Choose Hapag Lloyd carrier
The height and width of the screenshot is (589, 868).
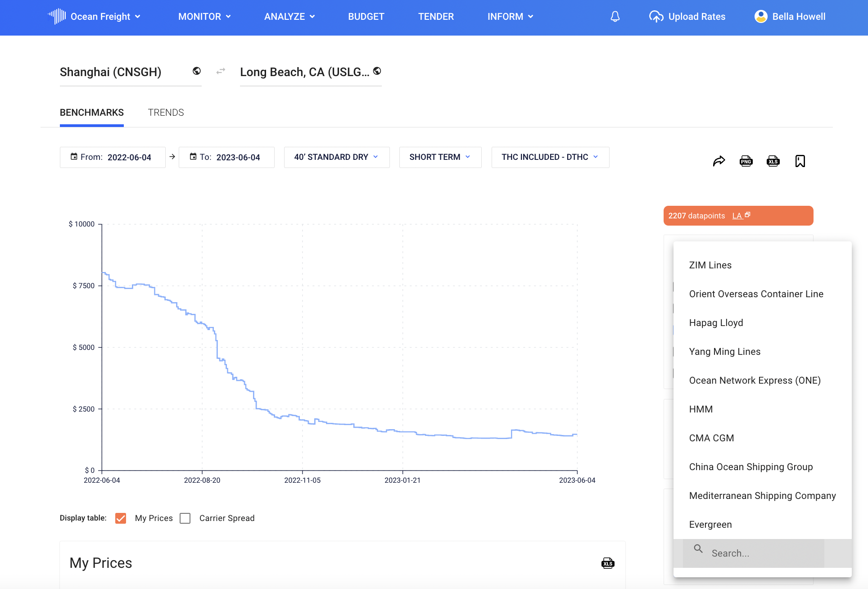(x=763, y=323)
